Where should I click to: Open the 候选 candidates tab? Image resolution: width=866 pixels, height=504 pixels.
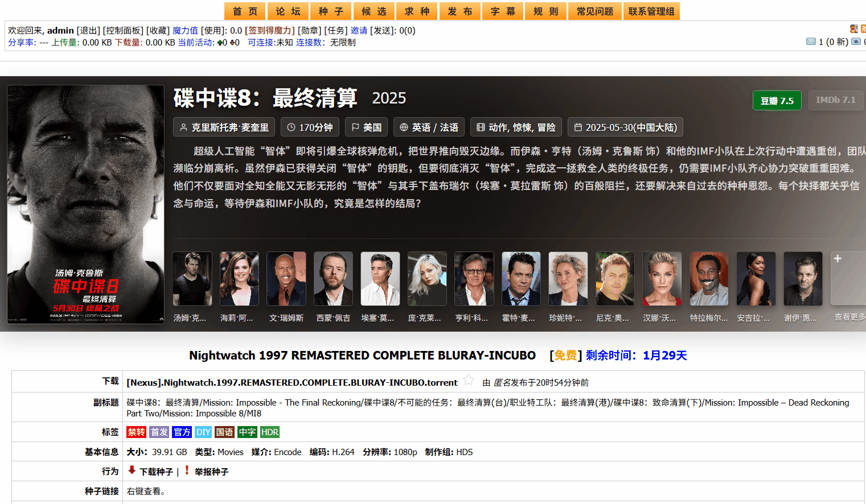[374, 11]
